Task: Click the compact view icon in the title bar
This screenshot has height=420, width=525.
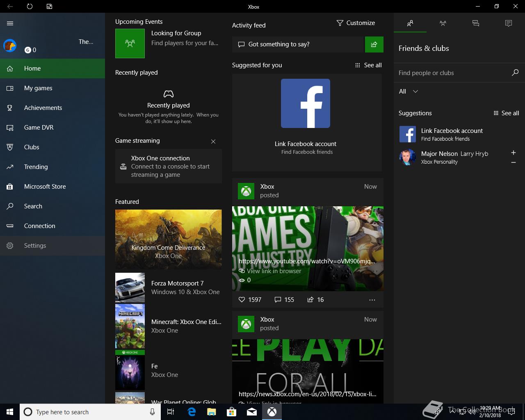Action: point(49,7)
